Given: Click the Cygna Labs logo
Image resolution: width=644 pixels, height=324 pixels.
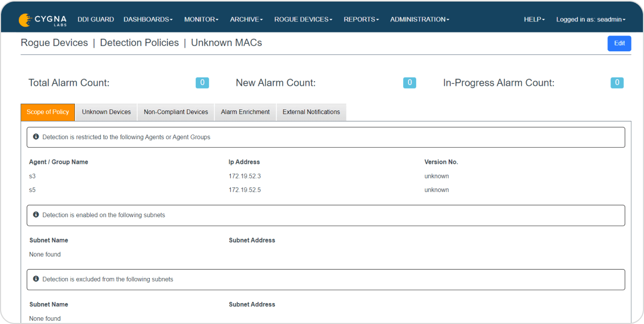Looking at the screenshot, I should (x=42, y=19).
